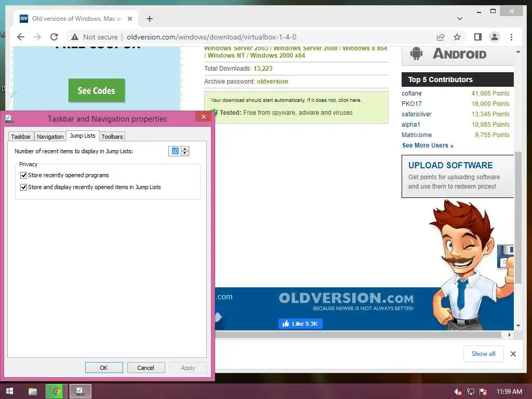Image resolution: width=532 pixels, height=399 pixels.
Task: Switch to the Navigation tab
Action: click(x=50, y=137)
